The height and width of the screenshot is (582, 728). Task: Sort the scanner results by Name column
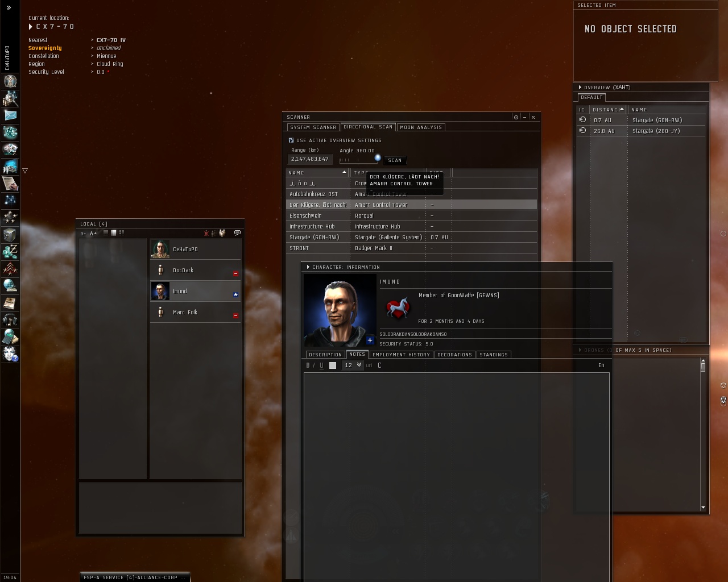pos(317,173)
